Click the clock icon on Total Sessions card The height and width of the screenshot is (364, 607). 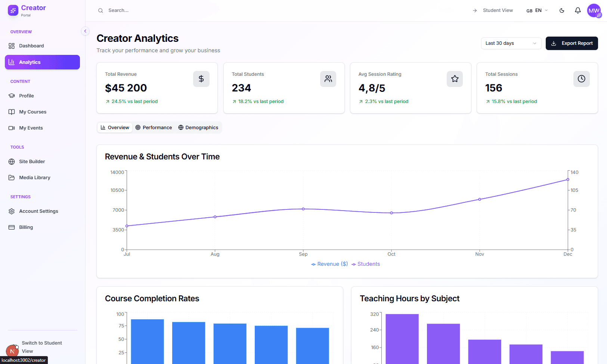(581, 79)
